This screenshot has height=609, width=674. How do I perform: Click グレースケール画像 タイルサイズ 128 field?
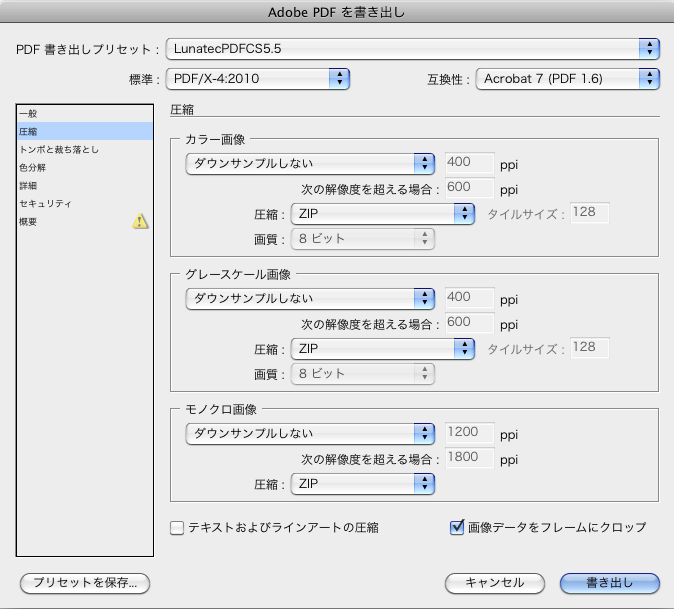click(589, 347)
